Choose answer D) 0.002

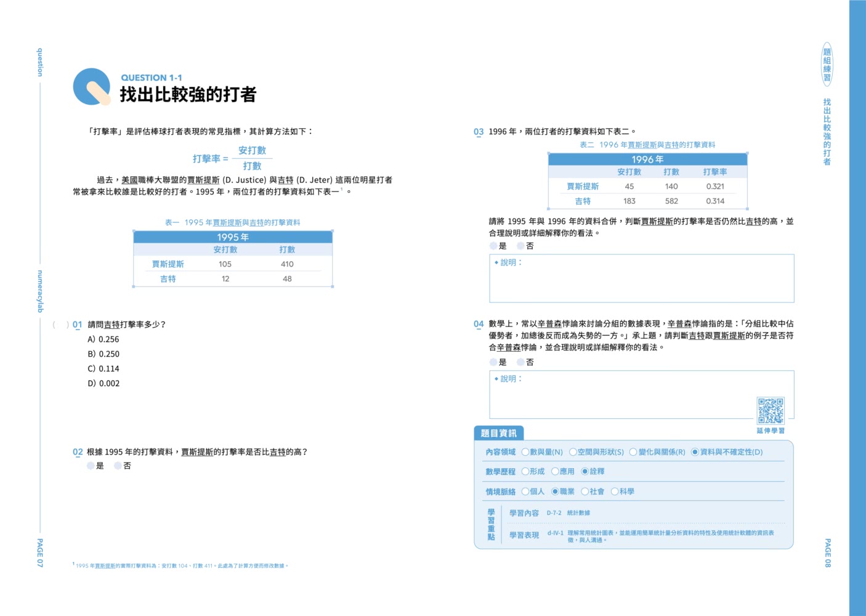pos(103,384)
